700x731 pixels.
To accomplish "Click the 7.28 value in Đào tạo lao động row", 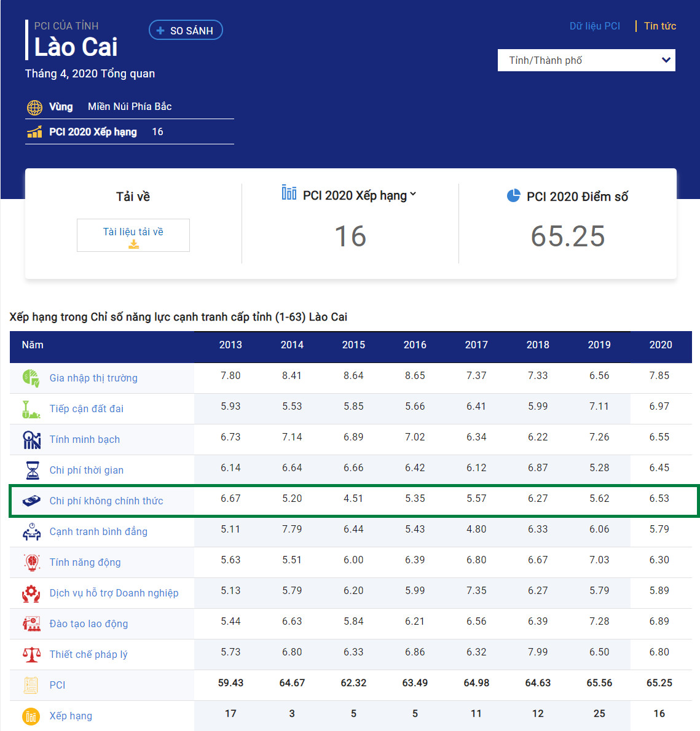I will [x=599, y=622].
